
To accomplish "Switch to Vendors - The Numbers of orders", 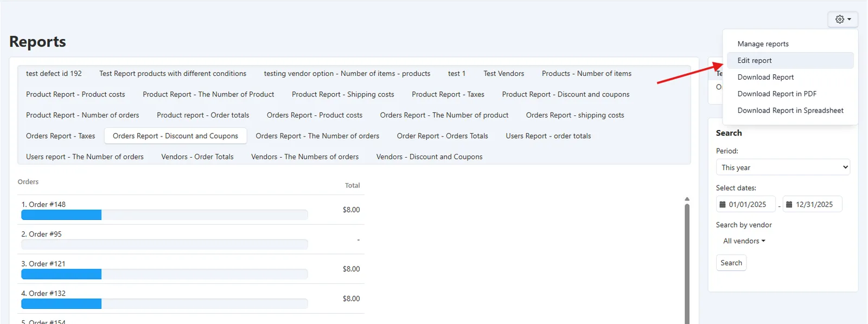I will click(305, 157).
